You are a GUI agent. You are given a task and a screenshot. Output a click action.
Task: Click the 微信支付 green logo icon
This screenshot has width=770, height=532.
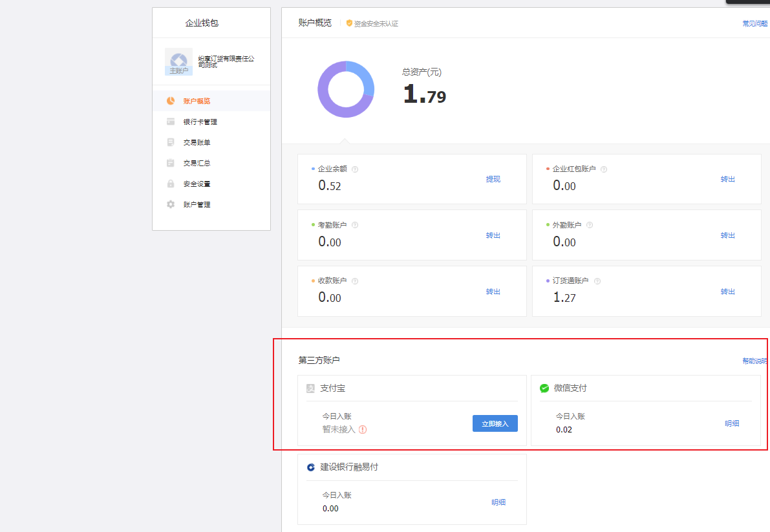coord(544,388)
